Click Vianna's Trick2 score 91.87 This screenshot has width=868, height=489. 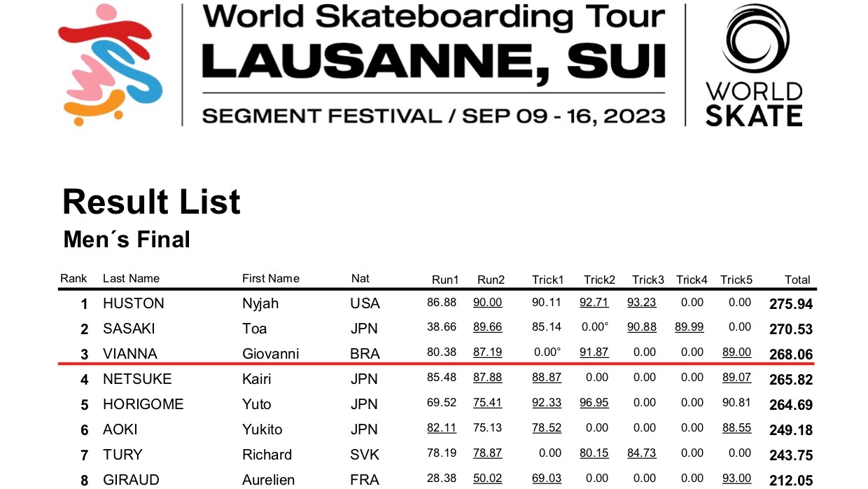point(594,352)
